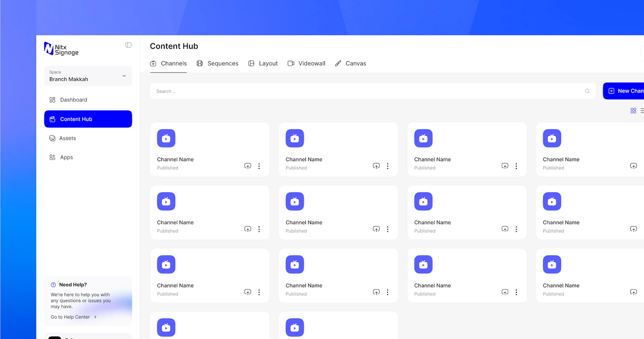This screenshot has width=644, height=339.
Task: Click the magnifier icon in the search bar
Action: coord(587,91)
